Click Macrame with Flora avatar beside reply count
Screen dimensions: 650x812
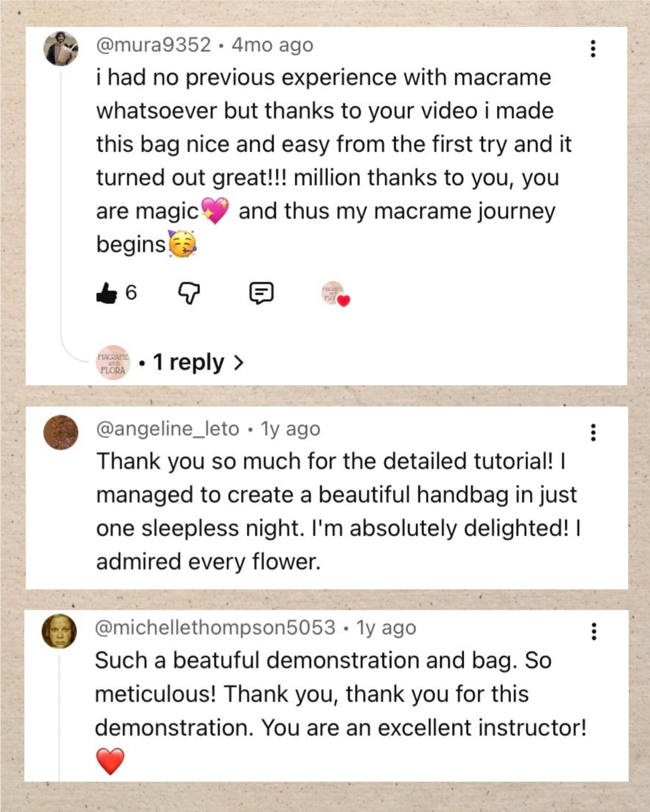pyautogui.click(x=113, y=363)
